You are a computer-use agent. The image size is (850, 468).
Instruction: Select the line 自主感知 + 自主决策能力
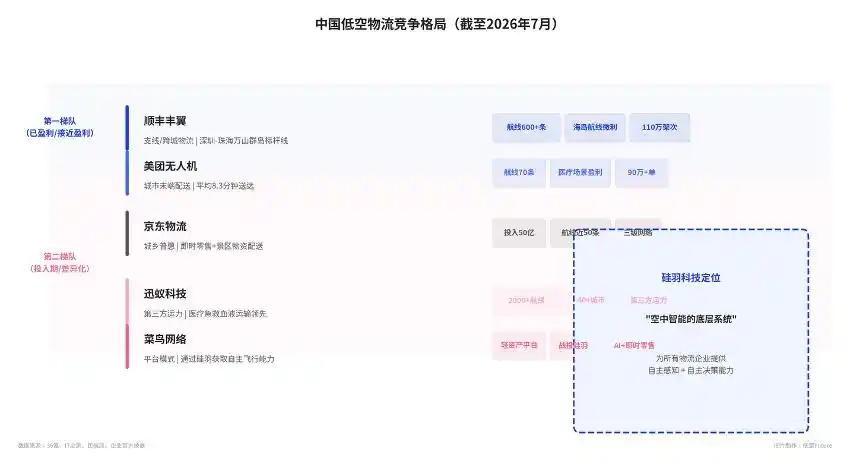pyautogui.click(x=691, y=370)
